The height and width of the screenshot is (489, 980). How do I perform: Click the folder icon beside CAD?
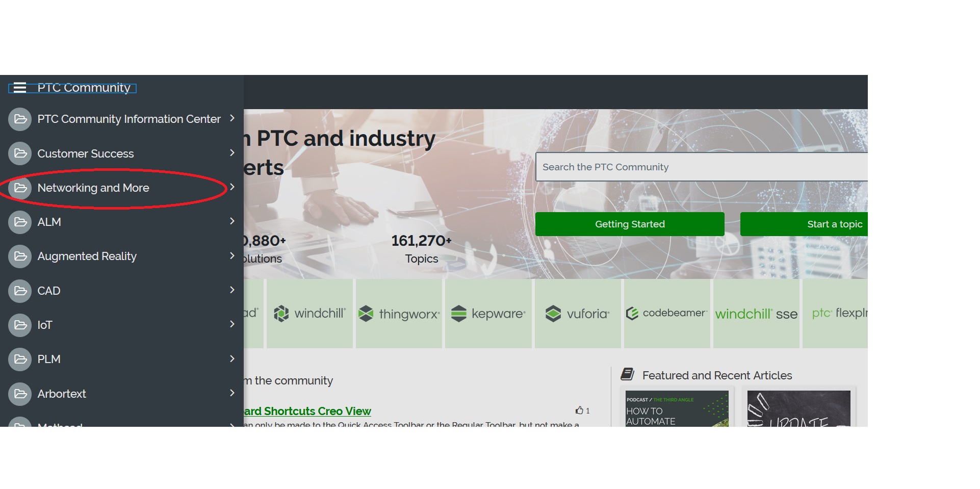pyautogui.click(x=20, y=291)
